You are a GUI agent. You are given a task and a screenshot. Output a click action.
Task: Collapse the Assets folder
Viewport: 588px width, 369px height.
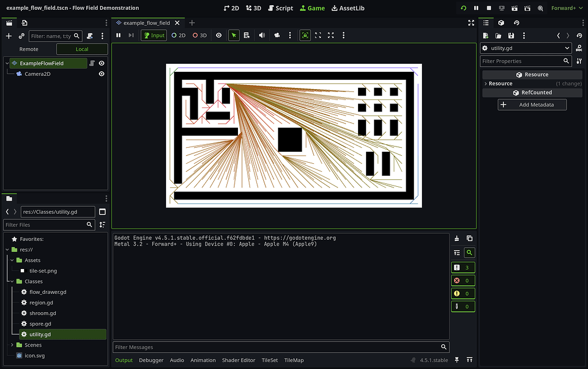[12, 260]
